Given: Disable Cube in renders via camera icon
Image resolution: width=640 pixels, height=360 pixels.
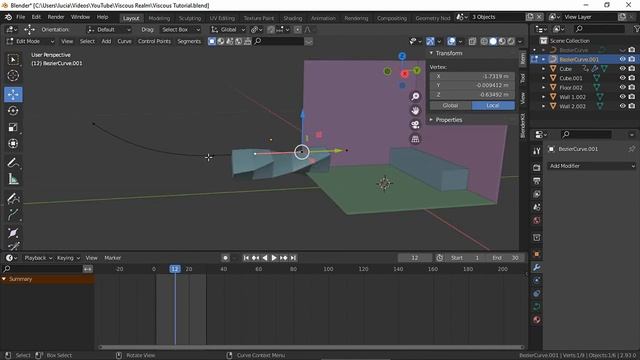Looking at the screenshot, I should [x=632, y=69].
